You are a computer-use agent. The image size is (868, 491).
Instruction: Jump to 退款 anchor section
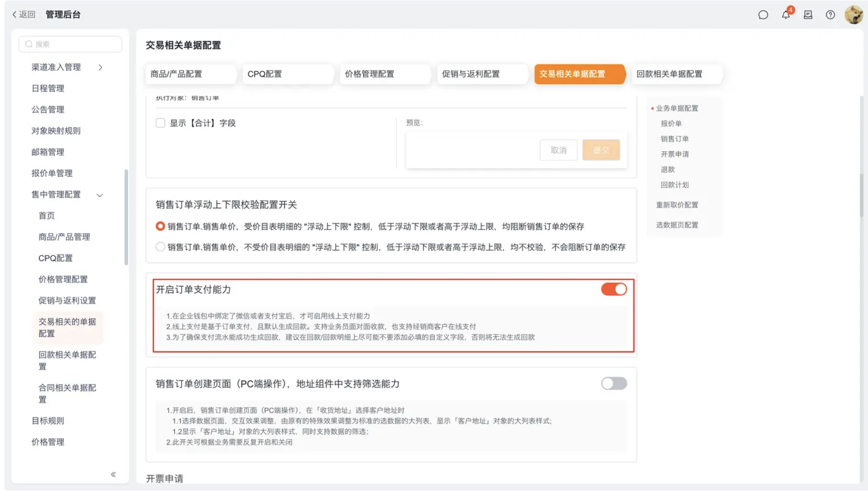click(x=667, y=170)
